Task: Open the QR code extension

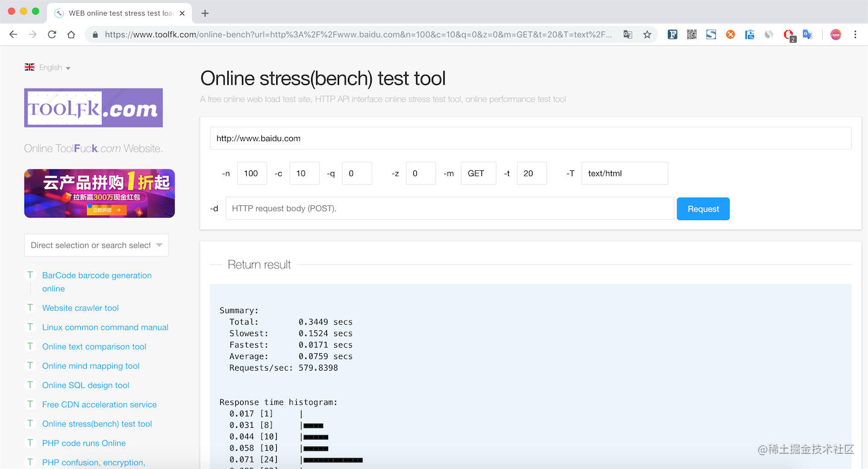Action: 692,34
